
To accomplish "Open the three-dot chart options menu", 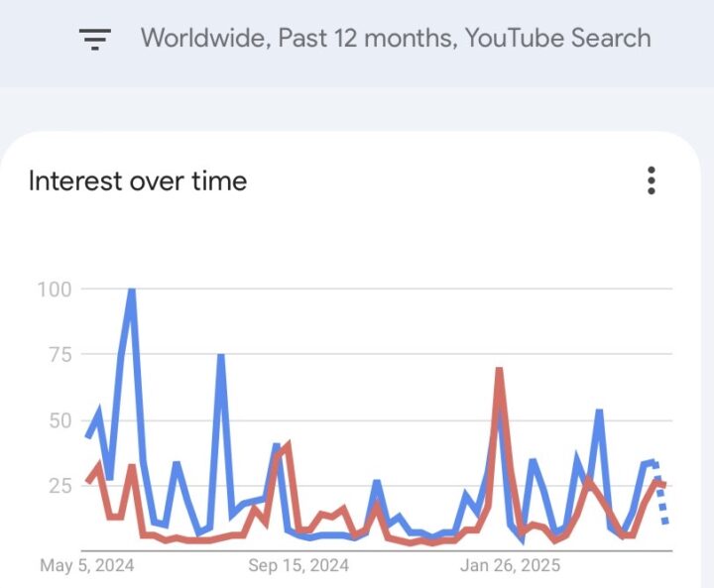I will click(x=652, y=181).
